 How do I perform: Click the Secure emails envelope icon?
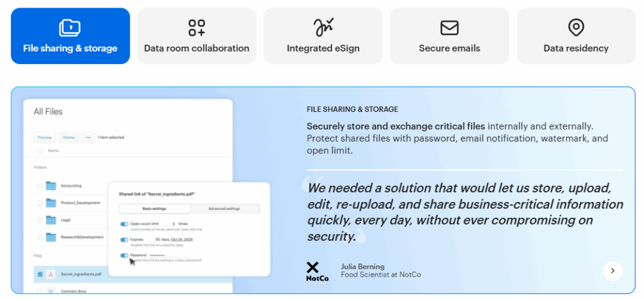(449, 28)
